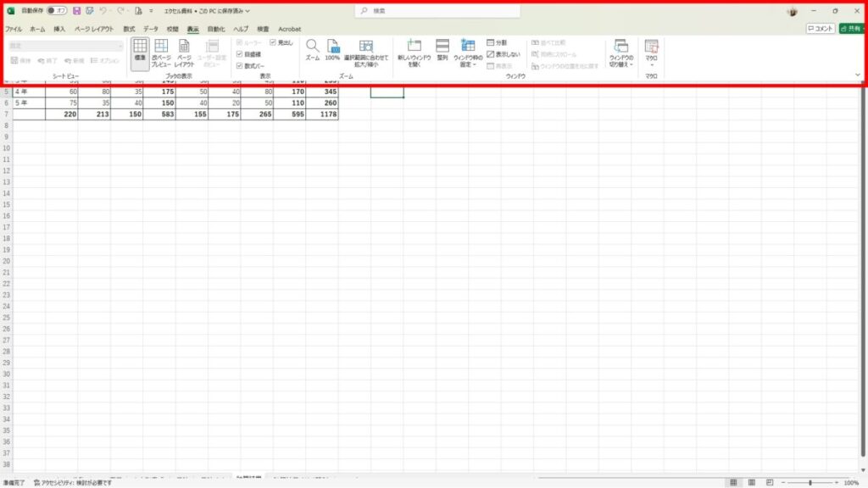Screen dimensions: 868x488
Task: Toggle the 自動保存 autosave switch
Action: click(57, 11)
